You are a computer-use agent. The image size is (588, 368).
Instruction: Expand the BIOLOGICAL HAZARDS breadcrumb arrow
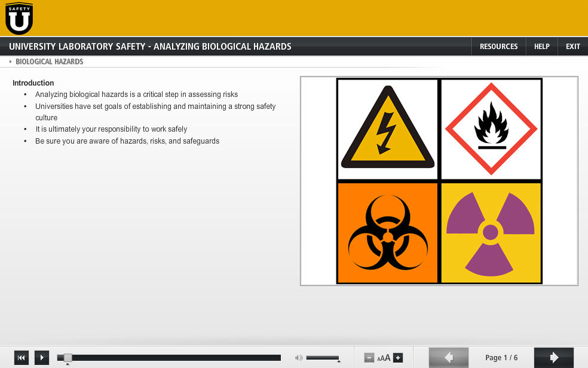[10, 61]
